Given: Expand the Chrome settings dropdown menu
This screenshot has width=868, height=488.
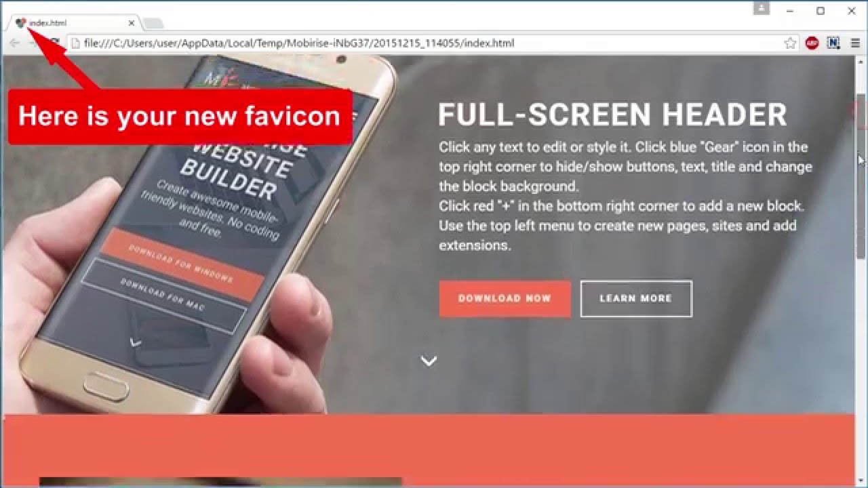Looking at the screenshot, I should tap(856, 42).
